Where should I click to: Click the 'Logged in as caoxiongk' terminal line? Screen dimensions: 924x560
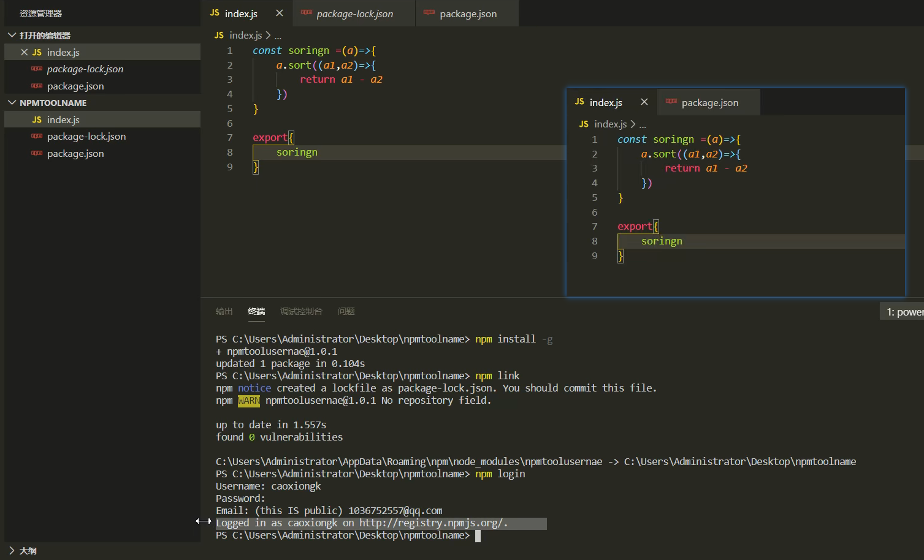[362, 523]
